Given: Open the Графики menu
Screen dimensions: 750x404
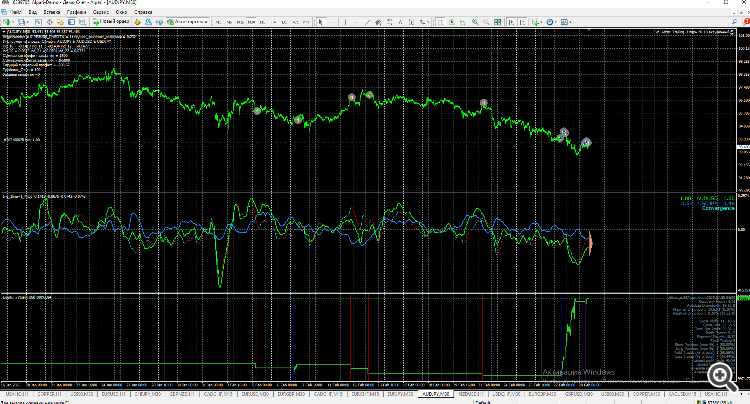Looking at the screenshot, I should [77, 12].
